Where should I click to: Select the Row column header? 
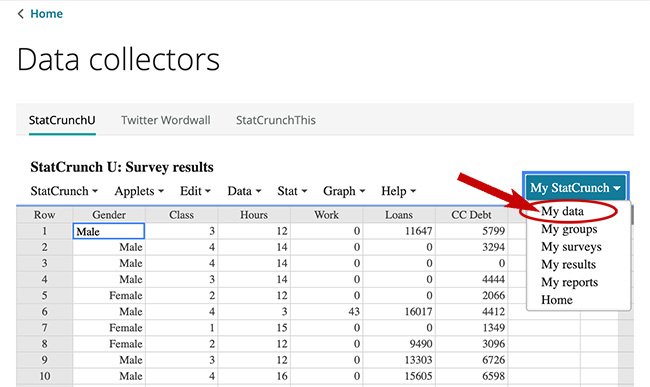44,215
